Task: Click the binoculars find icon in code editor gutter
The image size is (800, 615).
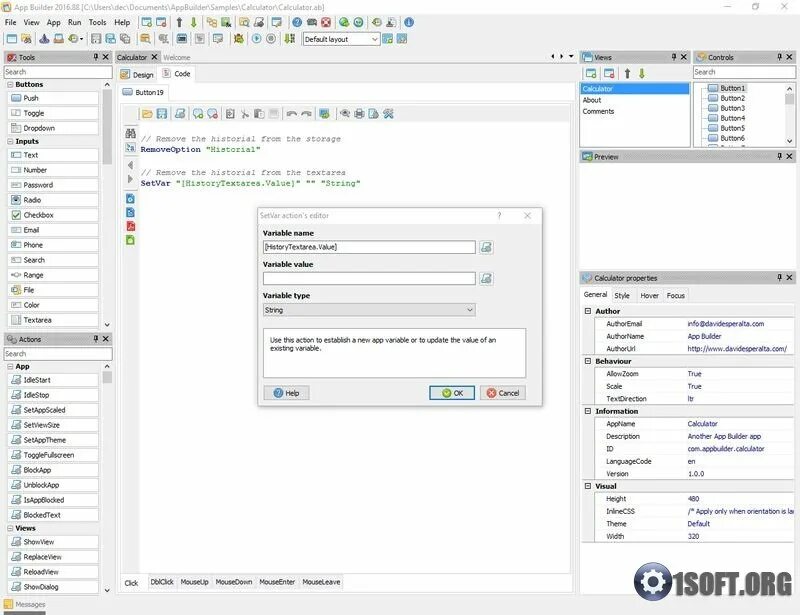Action: [131, 134]
